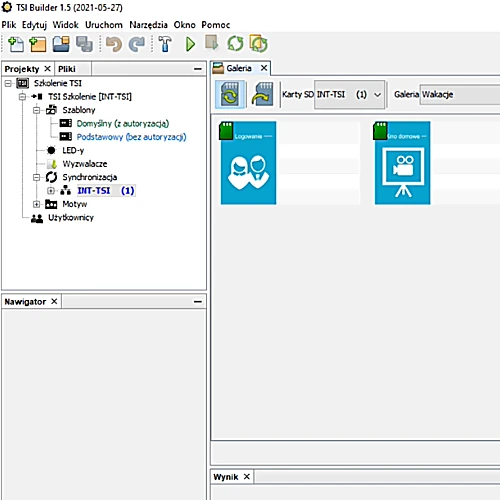Refresh SD card gallery icon
The image size is (500, 500).
[x=230, y=94]
